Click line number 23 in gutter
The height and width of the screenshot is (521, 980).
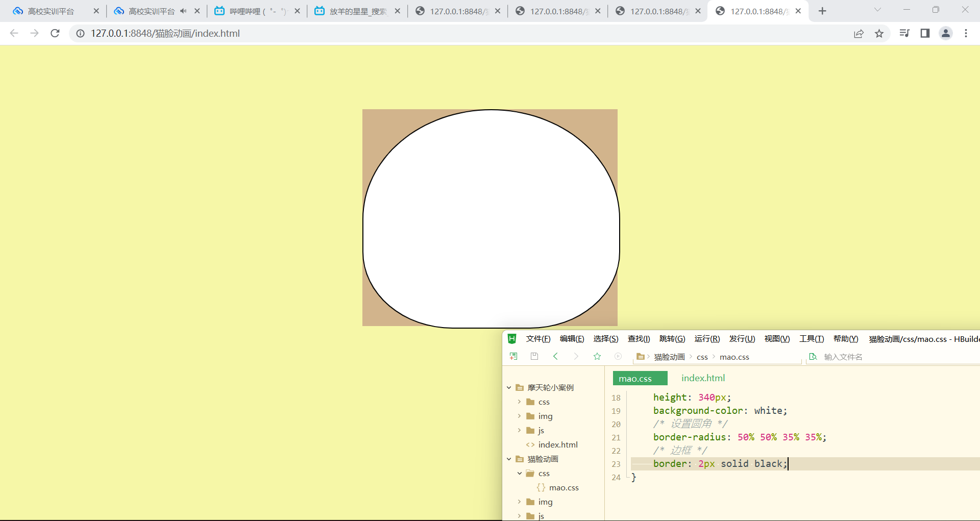click(x=616, y=464)
